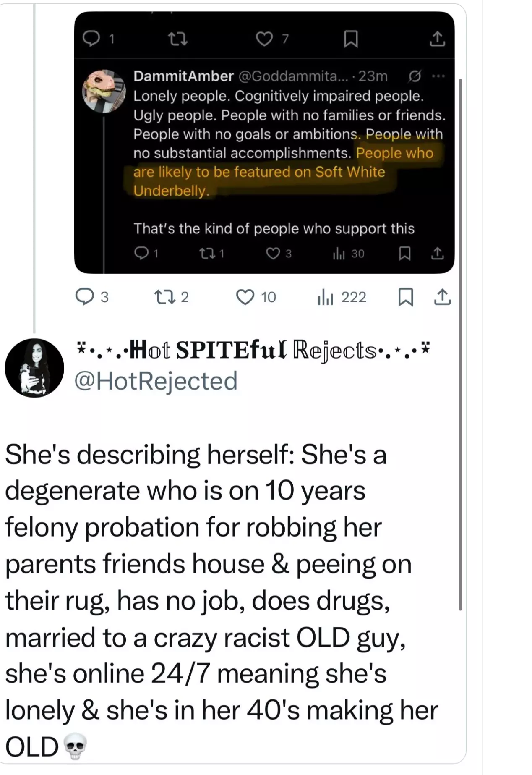Image resolution: width=532 pixels, height=775 pixels.
Task: View DammitAmber tweet's 30 views analytics
Action: click(x=338, y=253)
